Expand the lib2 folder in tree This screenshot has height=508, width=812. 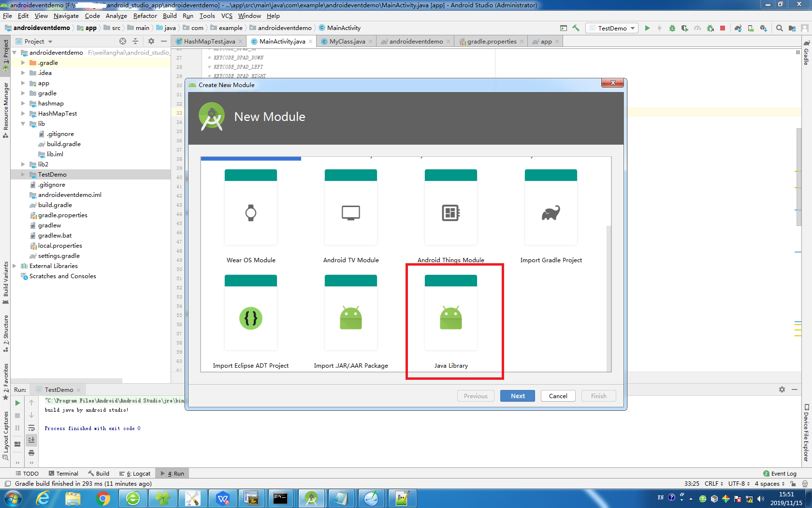tap(23, 164)
